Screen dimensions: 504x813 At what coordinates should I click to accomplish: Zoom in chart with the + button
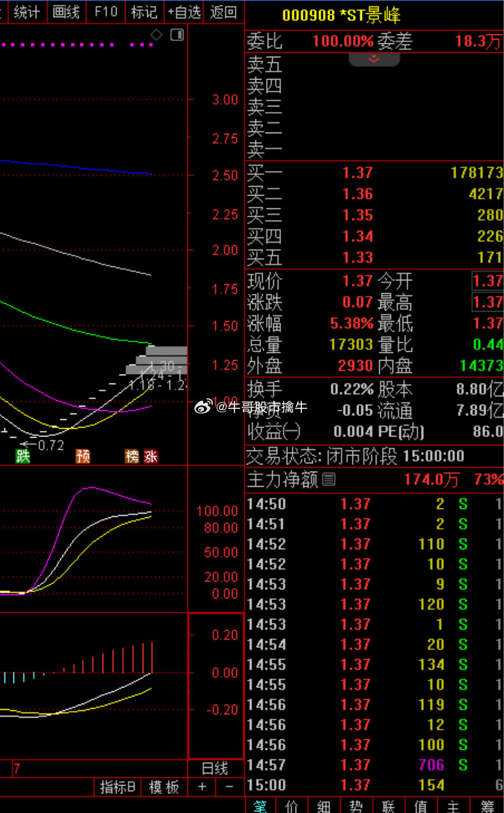click(202, 786)
